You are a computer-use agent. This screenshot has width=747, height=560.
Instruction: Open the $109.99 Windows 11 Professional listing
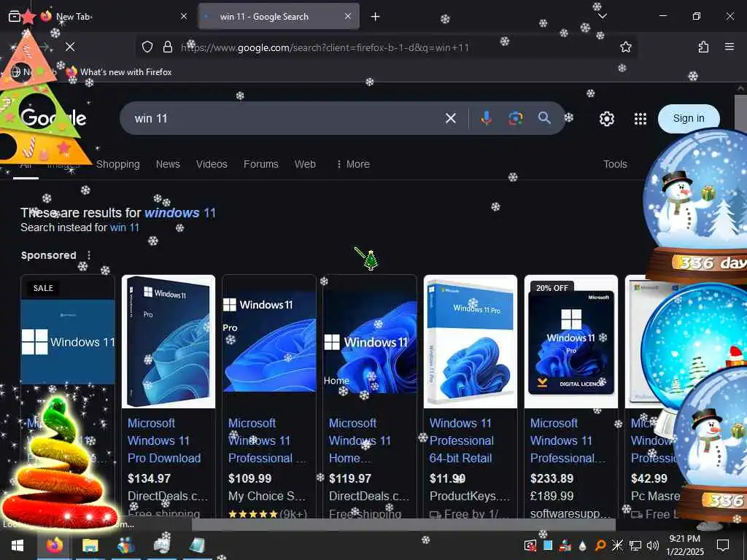[267, 440]
